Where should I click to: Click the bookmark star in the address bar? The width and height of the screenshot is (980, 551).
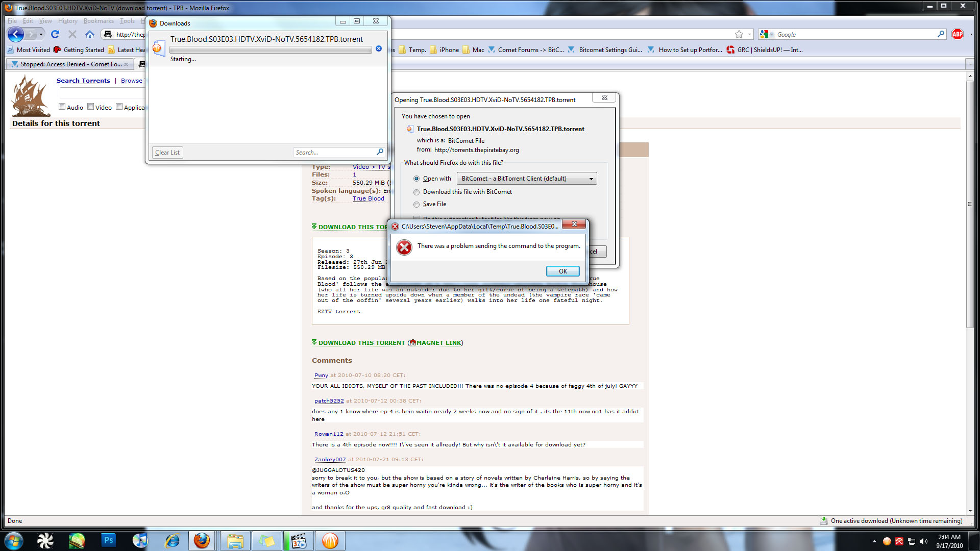[x=739, y=34]
